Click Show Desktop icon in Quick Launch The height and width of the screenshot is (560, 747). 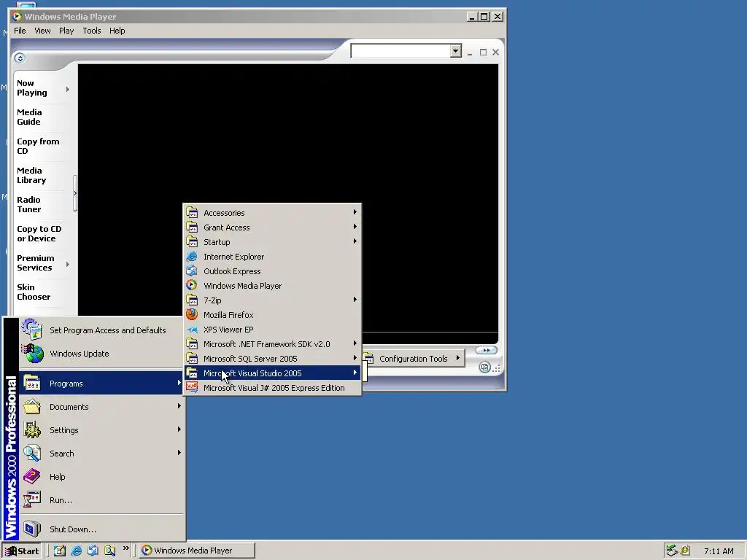coord(60,551)
